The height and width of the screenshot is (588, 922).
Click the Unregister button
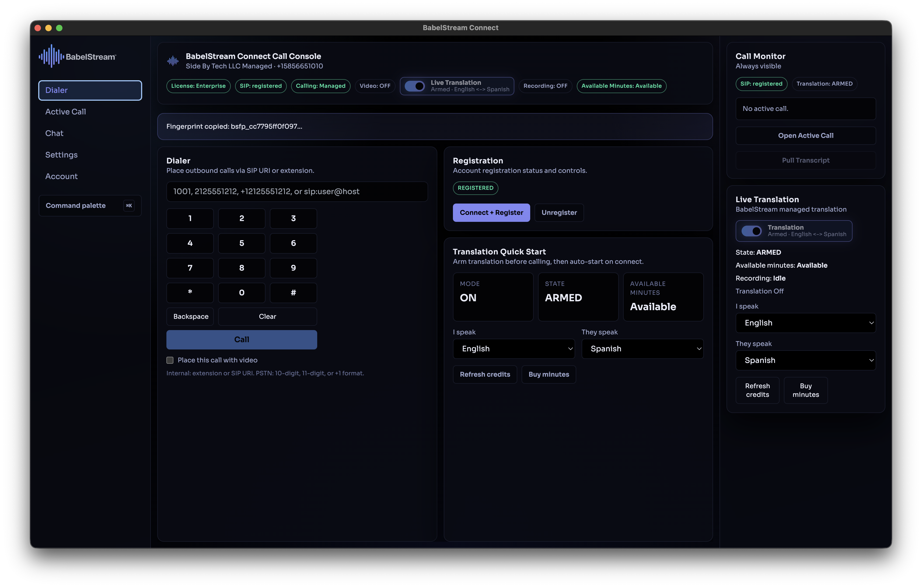[x=559, y=212]
